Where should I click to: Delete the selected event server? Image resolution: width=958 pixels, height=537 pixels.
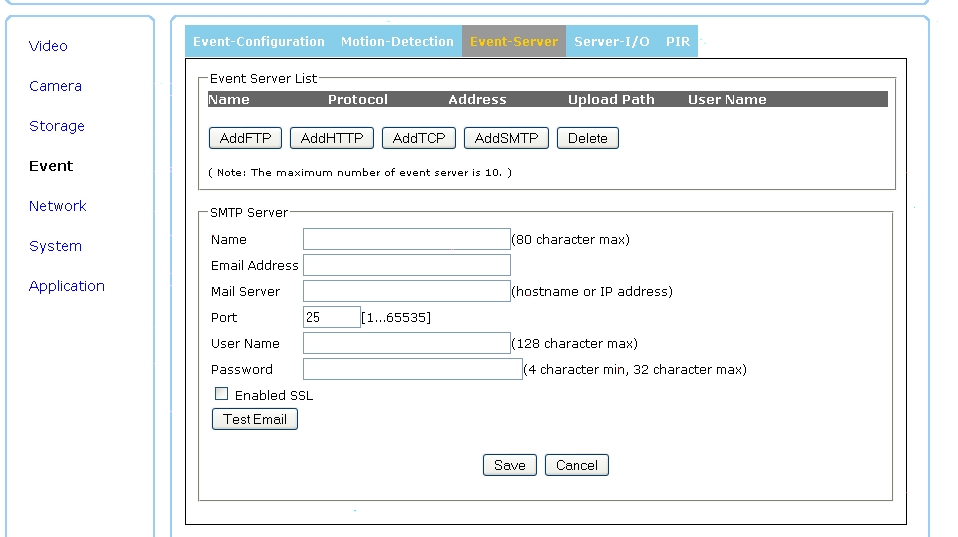tap(588, 138)
